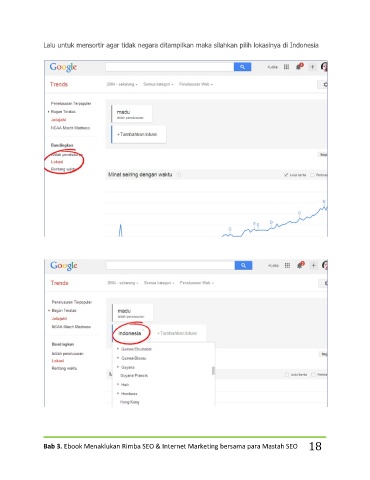Select the circled Lokasi link under Bandingkan
This screenshot has height=480, width=370.
tap(57, 162)
